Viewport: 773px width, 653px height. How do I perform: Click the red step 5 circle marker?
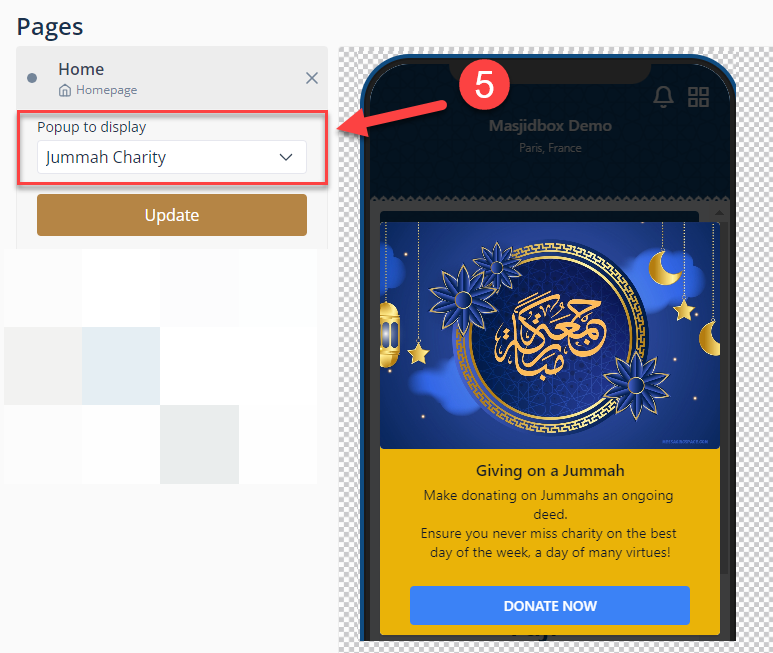[x=484, y=84]
